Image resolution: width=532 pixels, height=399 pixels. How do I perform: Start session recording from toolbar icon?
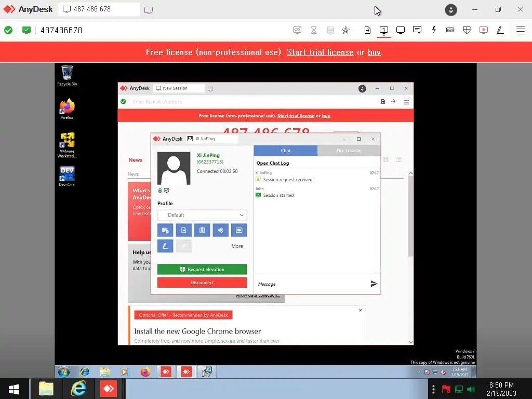484,30
